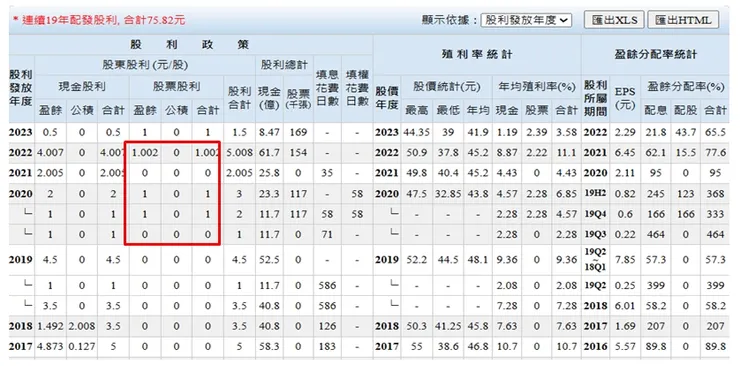Click the 8.47 cash total cell
This screenshot has width=740, height=366.
269,133
